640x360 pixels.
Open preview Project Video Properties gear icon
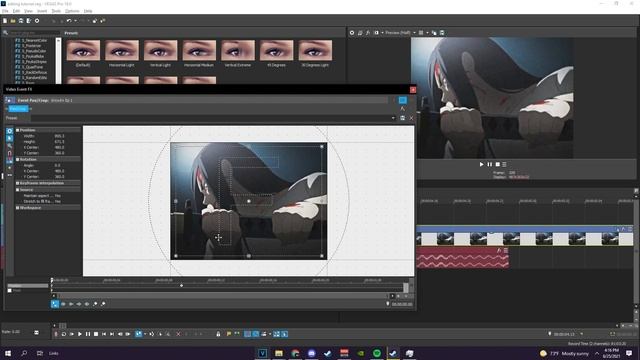pos(352,33)
